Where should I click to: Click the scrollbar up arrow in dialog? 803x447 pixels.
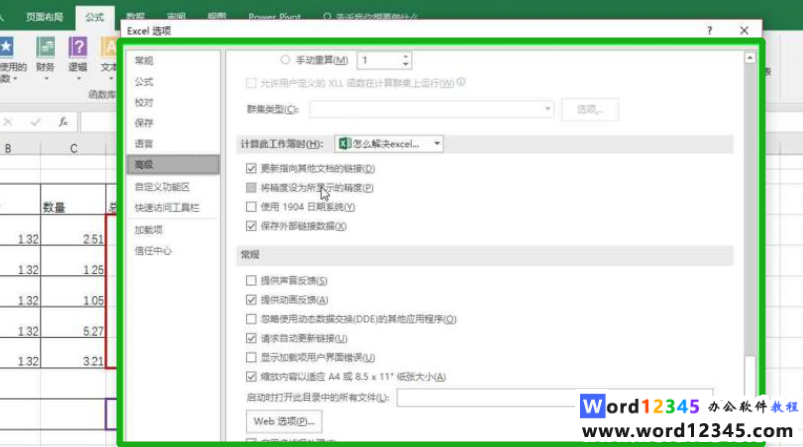tap(750, 58)
